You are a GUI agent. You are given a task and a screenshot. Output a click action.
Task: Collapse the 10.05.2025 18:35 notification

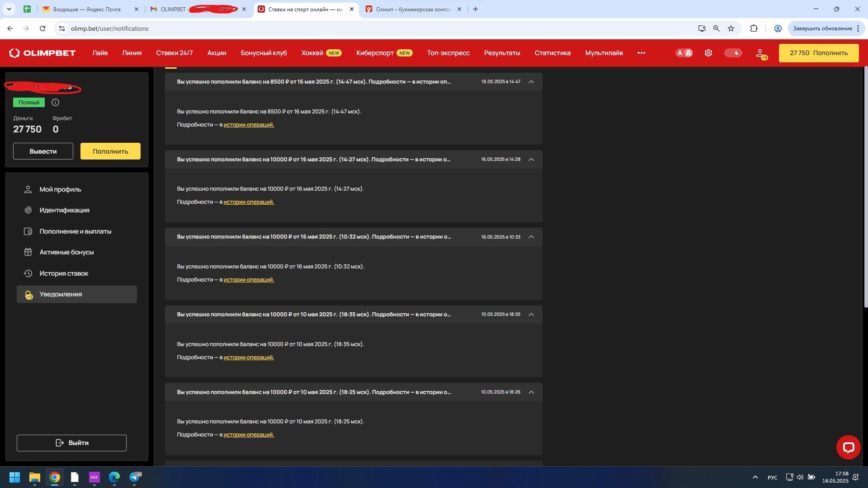tap(531, 314)
